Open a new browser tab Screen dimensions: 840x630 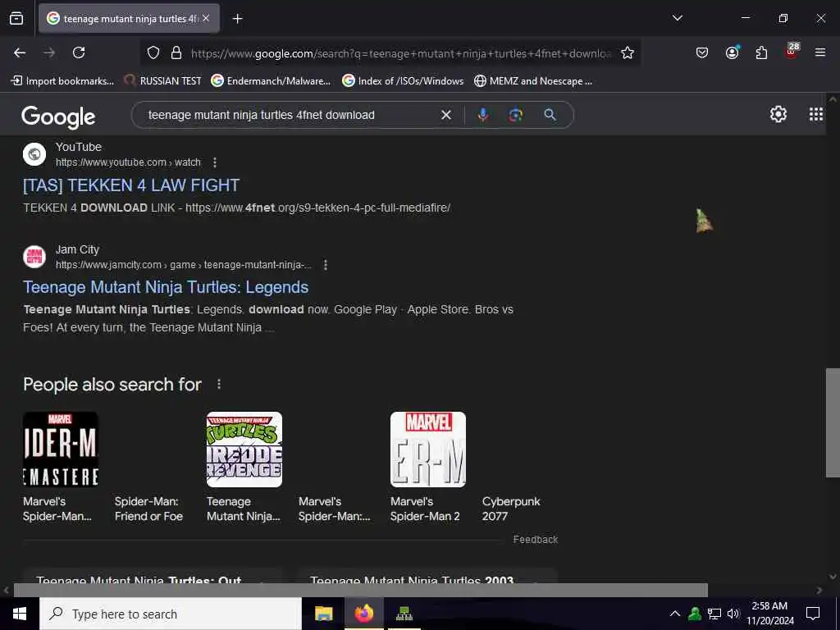(237, 19)
